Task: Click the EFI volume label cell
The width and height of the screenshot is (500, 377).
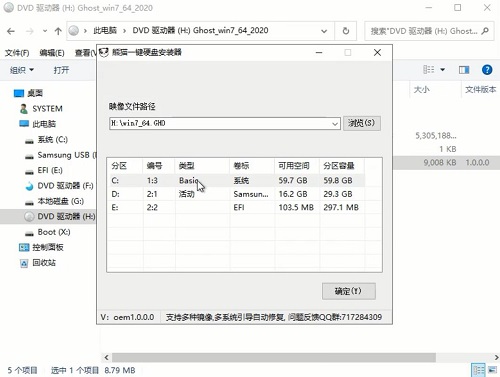Action: [x=239, y=207]
